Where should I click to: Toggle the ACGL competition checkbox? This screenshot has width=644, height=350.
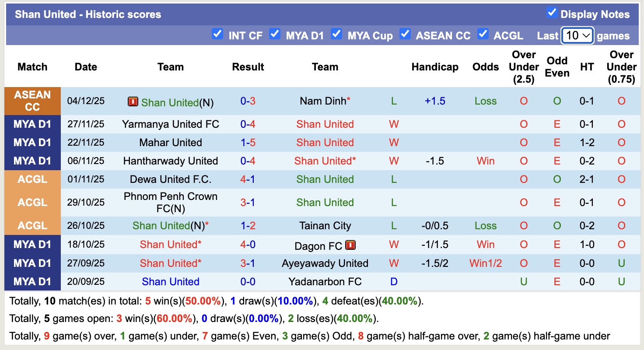tap(483, 33)
